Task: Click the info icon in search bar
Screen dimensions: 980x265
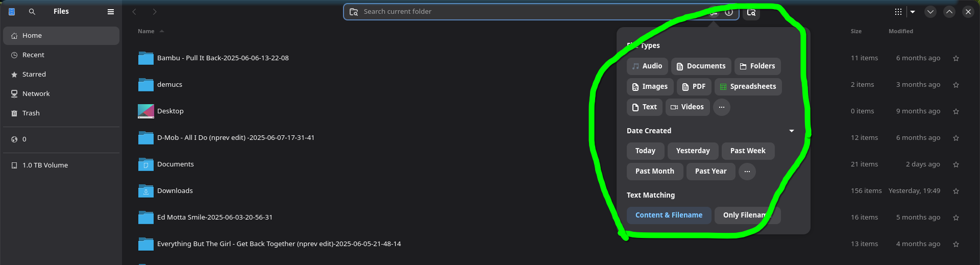Action: (x=729, y=12)
